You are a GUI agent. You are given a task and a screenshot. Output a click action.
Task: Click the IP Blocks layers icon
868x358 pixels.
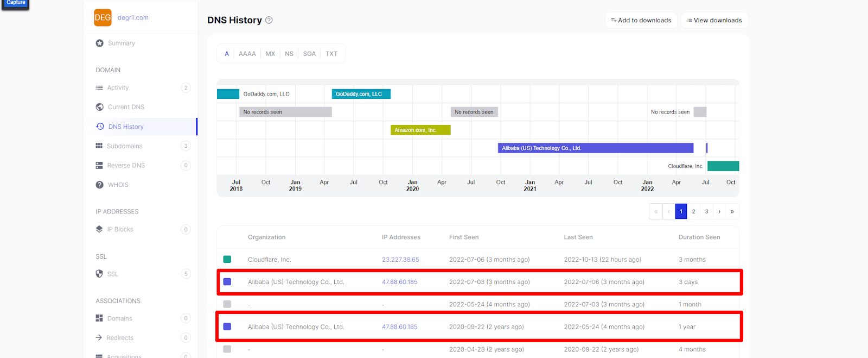pos(99,229)
